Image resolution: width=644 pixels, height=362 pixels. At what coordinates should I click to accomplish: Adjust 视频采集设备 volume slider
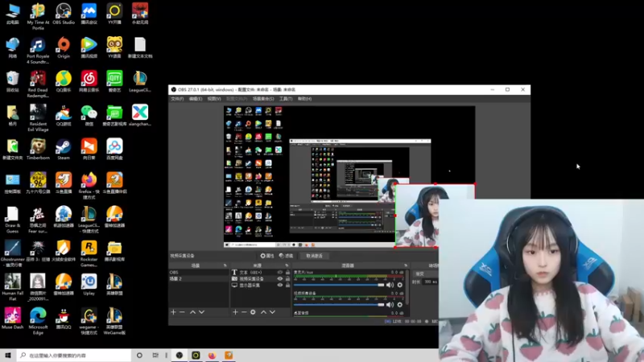(339, 305)
